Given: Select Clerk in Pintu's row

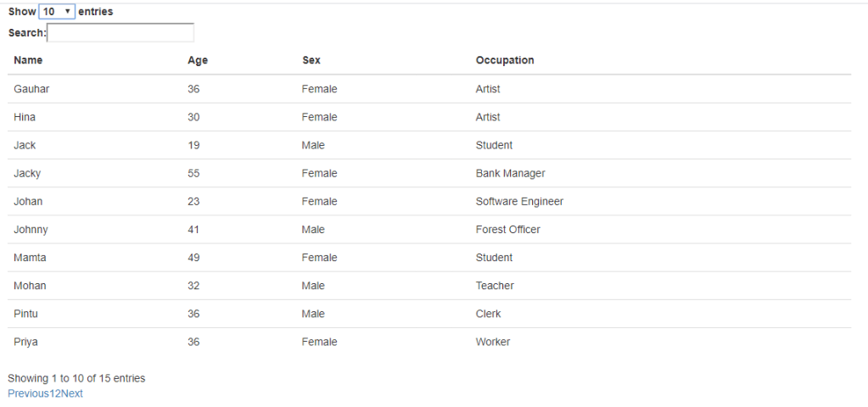Looking at the screenshot, I should [488, 313].
